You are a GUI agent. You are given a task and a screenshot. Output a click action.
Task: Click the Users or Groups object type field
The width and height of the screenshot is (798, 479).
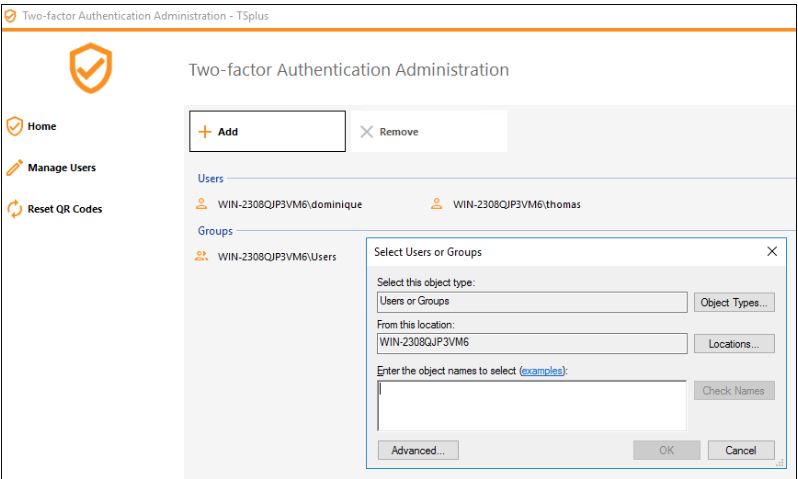[x=532, y=302]
